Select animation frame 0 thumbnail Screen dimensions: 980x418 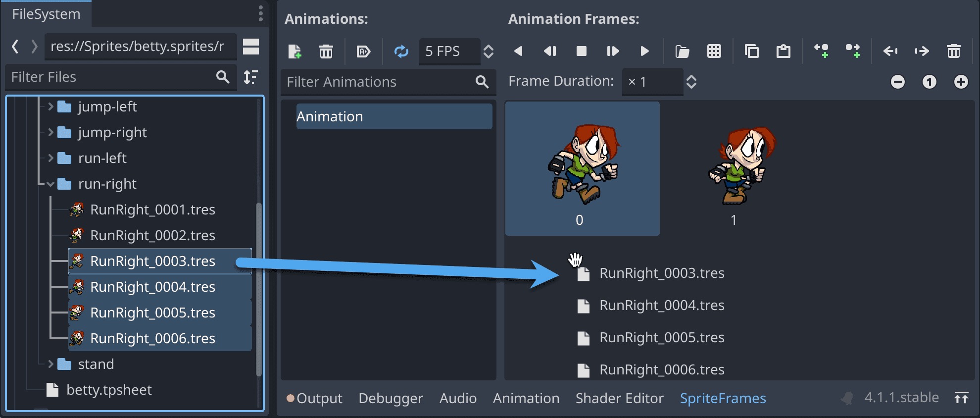(x=582, y=168)
